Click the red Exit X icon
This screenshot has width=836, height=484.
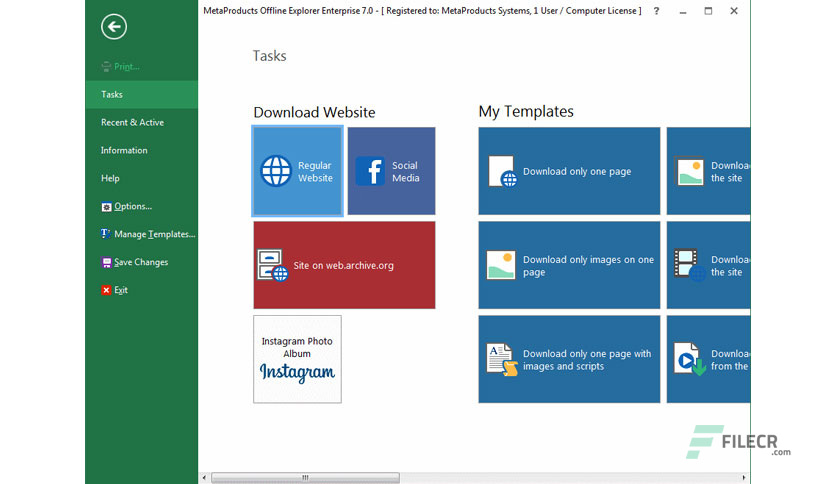tap(106, 290)
